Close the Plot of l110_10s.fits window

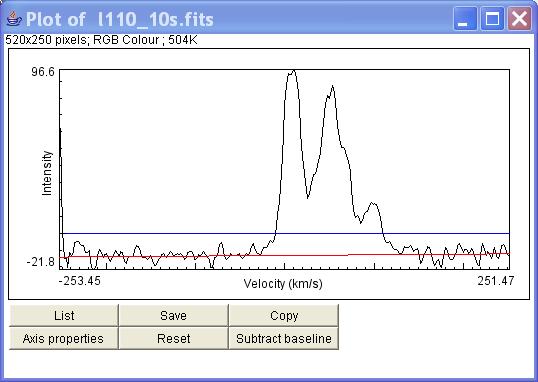click(519, 19)
